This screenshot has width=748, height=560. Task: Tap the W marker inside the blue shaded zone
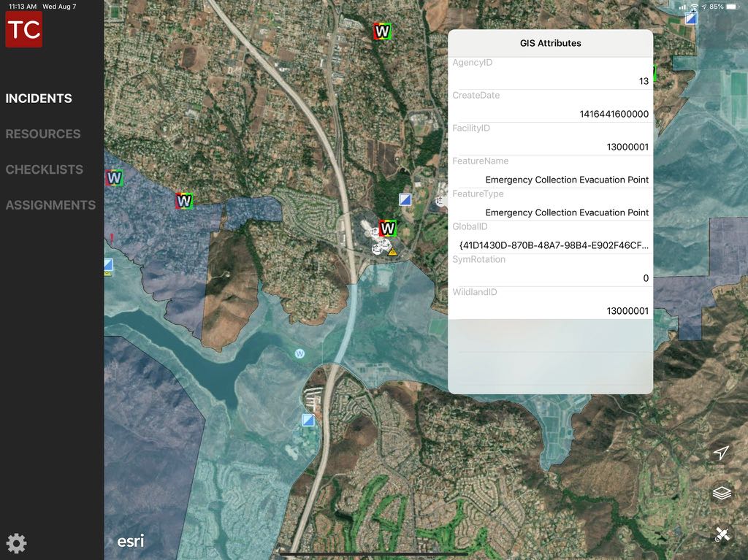[114, 177]
